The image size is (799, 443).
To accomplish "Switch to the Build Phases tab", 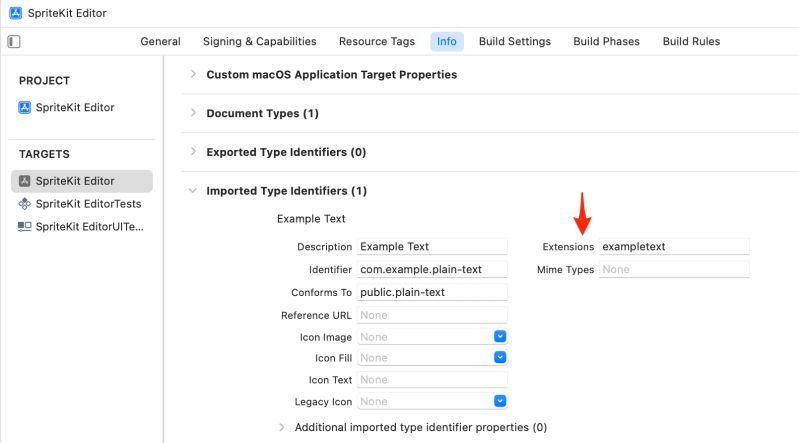I will (x=606, y=42).
